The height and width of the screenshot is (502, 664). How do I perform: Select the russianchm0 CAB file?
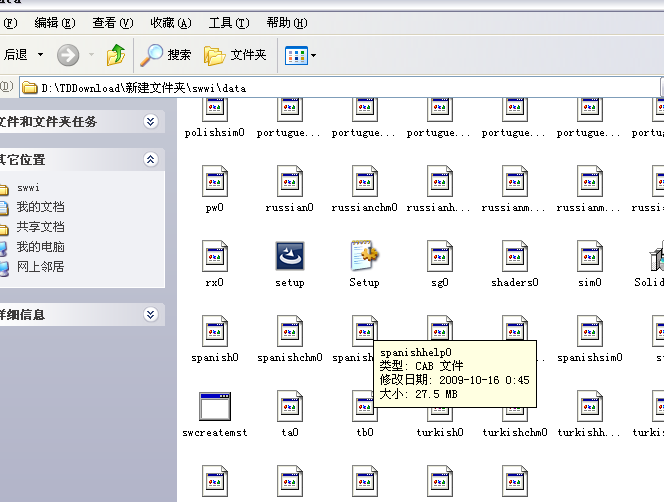click(x=364, y=182)
